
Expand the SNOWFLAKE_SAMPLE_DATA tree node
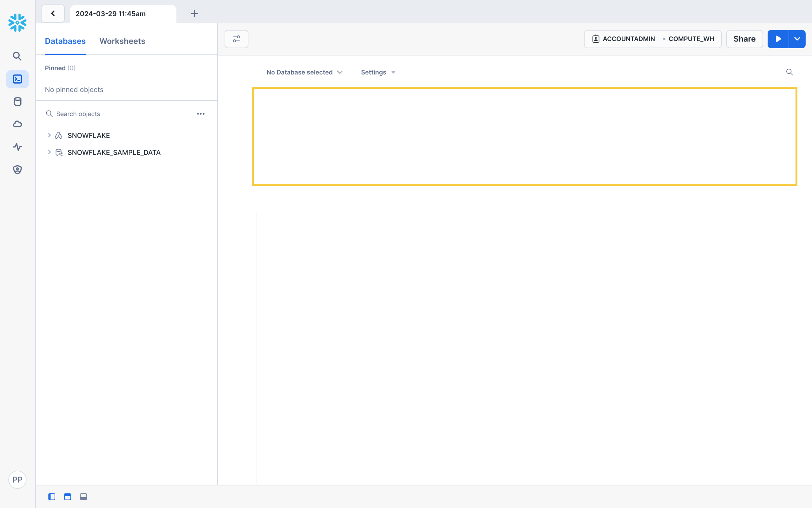coord(49,152)
